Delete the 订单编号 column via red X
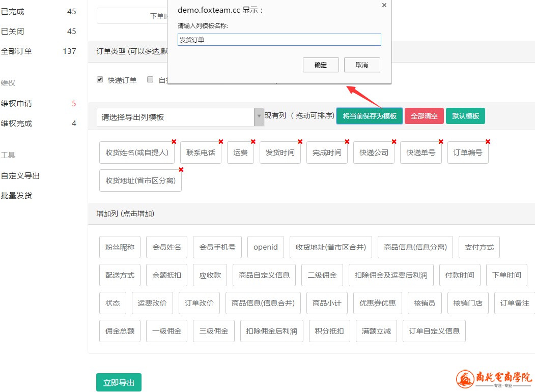535x392 pixels. [x=488, y=141]
